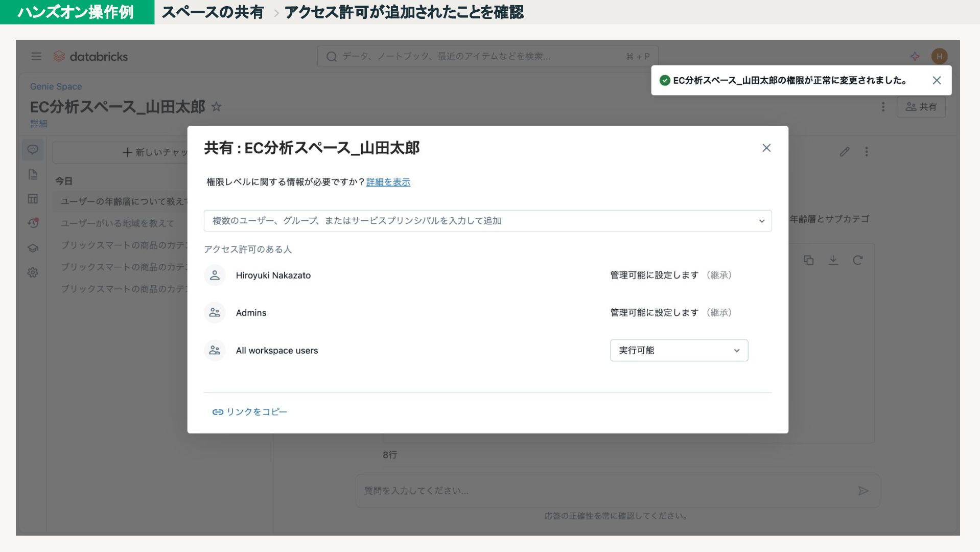
Task: Click the 詳細を表示 link
Action: 388,182
